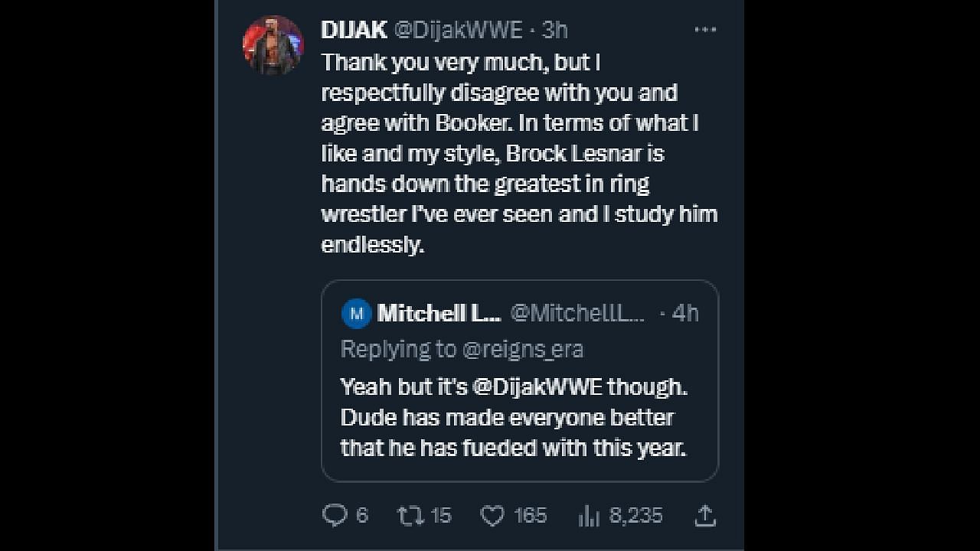Click the Mitchell L... quoted author name
The height and width of the screenshot is (551, 980).
click(439, 313)
